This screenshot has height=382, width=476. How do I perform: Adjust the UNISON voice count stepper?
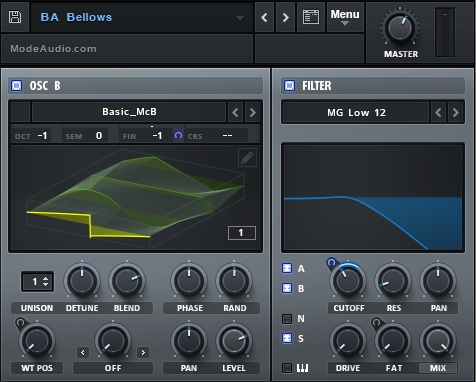pyautogui.click(x=37, y=282)
